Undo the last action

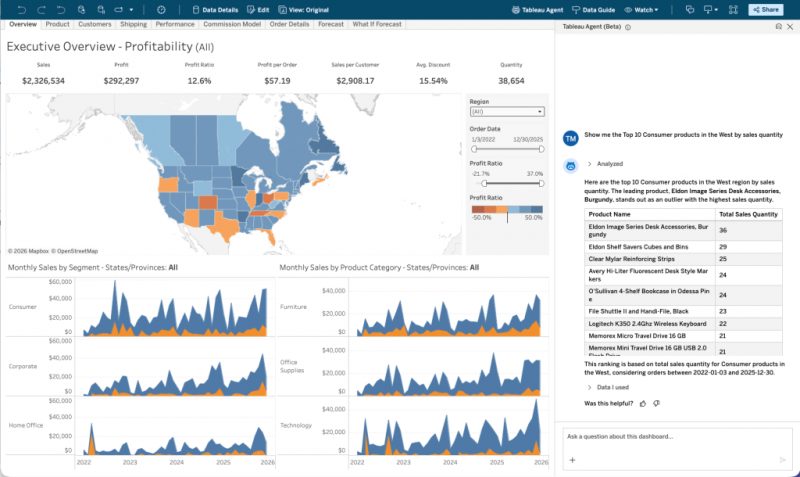(x=21, y=10)
